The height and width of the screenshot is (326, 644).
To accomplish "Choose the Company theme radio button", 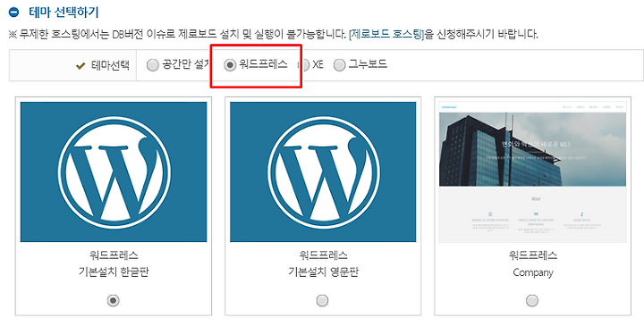I will point(532,301).
